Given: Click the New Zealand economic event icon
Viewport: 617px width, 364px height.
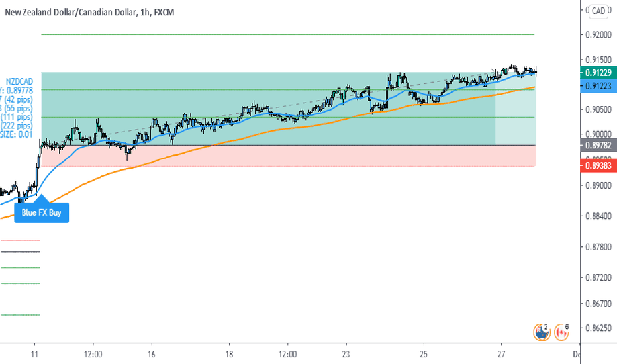Looking at the screenshot, I should coord(542,332).
